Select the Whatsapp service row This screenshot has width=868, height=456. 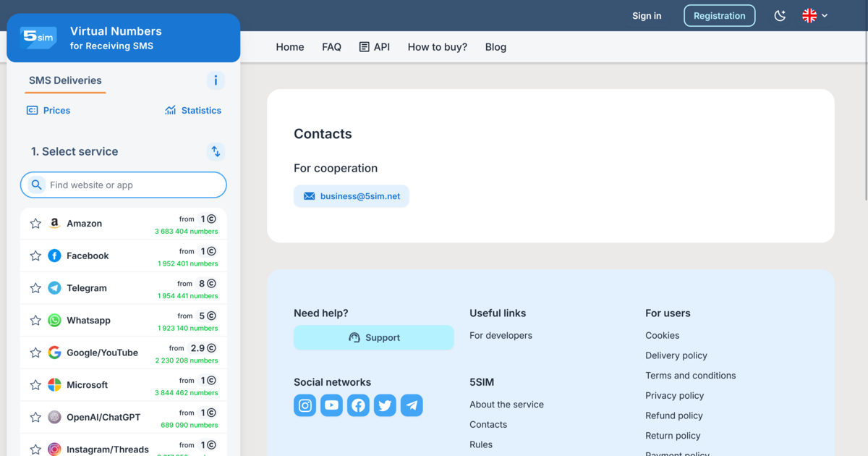[x=124, y=321]
